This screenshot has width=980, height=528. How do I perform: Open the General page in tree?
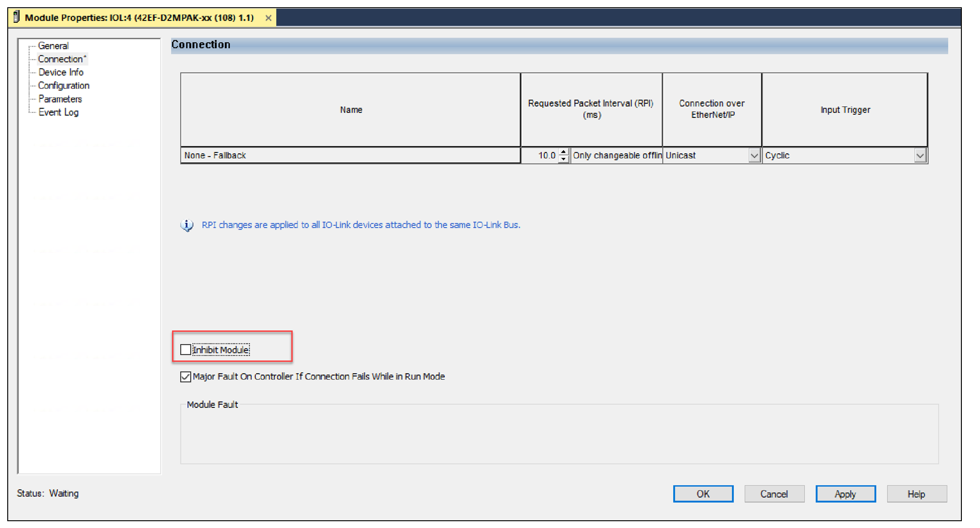pos(53,46)
